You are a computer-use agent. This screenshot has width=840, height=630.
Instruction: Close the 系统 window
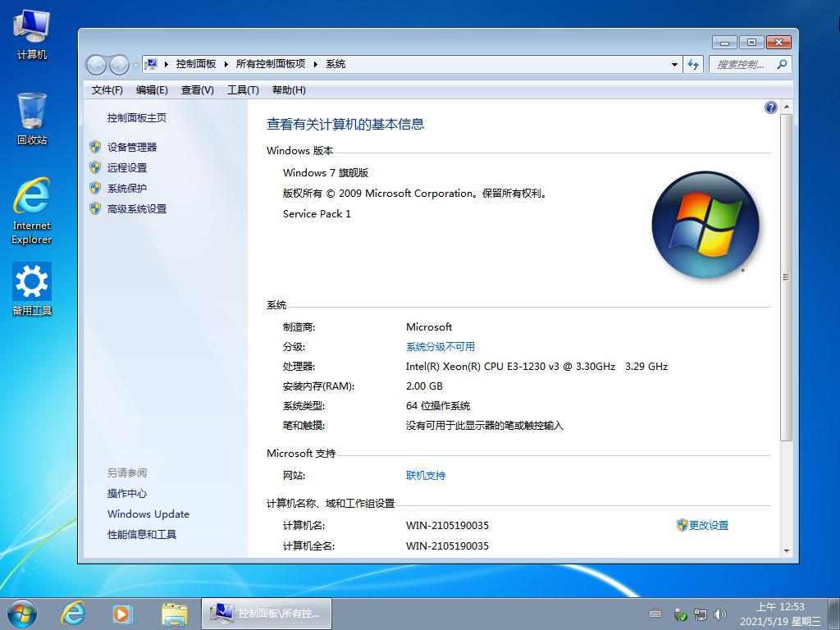pos(778,43)
